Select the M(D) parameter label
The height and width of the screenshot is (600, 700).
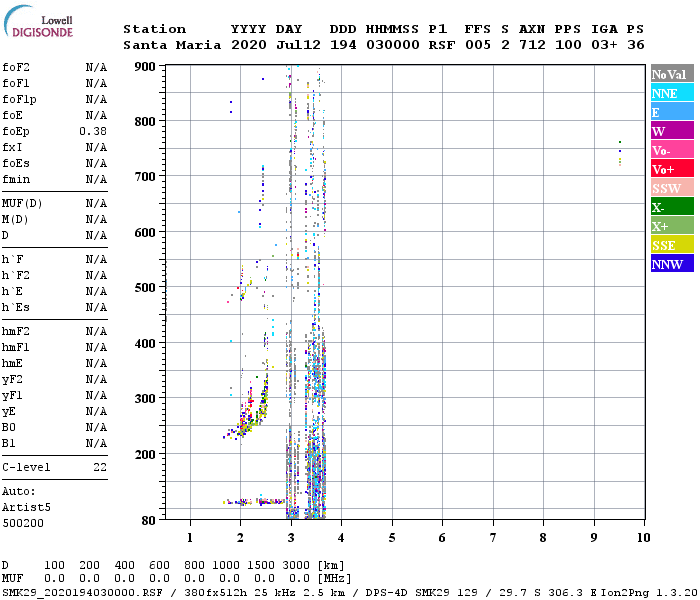15,220
